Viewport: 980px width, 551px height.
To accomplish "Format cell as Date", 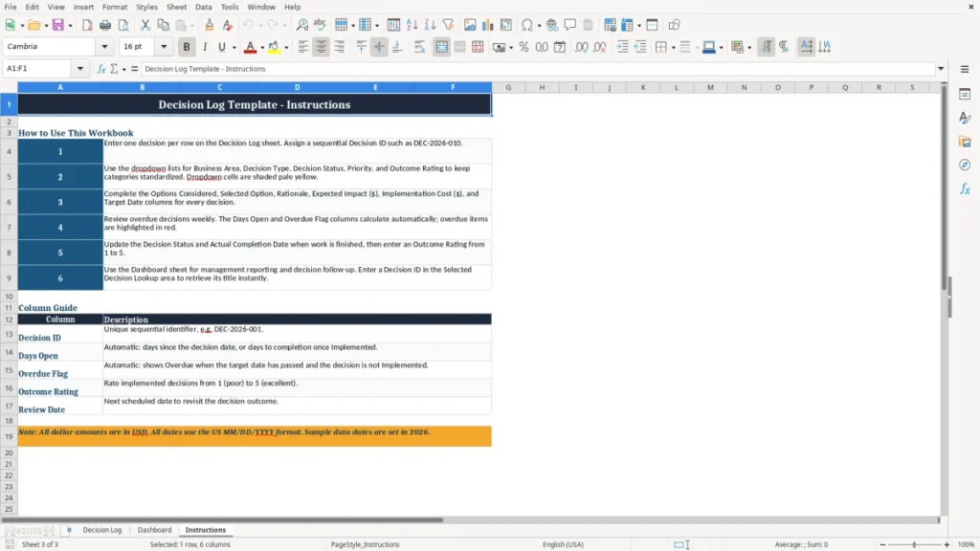I will pyautogui.click(x=560, y=47).
